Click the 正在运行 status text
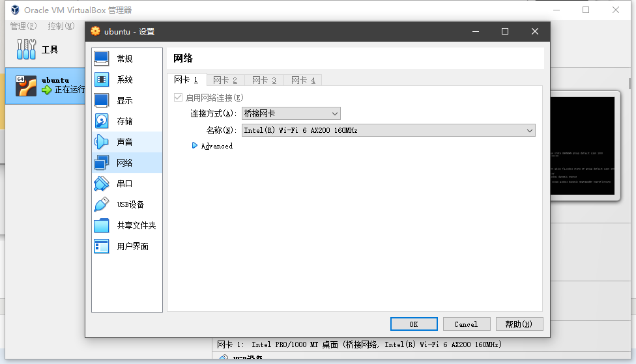The image size is (636, 364). pos(70,90)
